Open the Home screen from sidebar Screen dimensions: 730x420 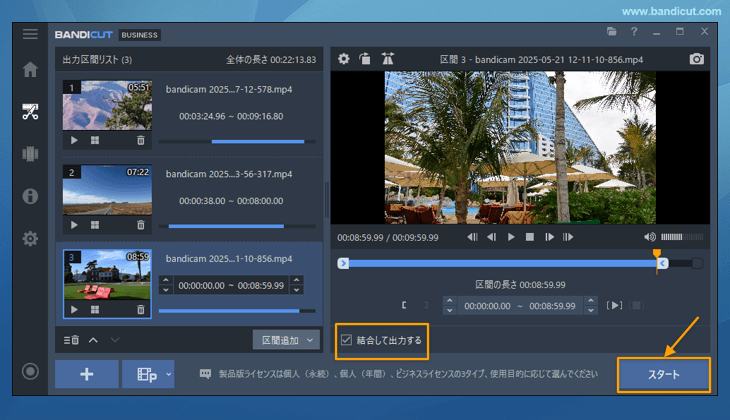pyautogui.click(x=30, y=70)
